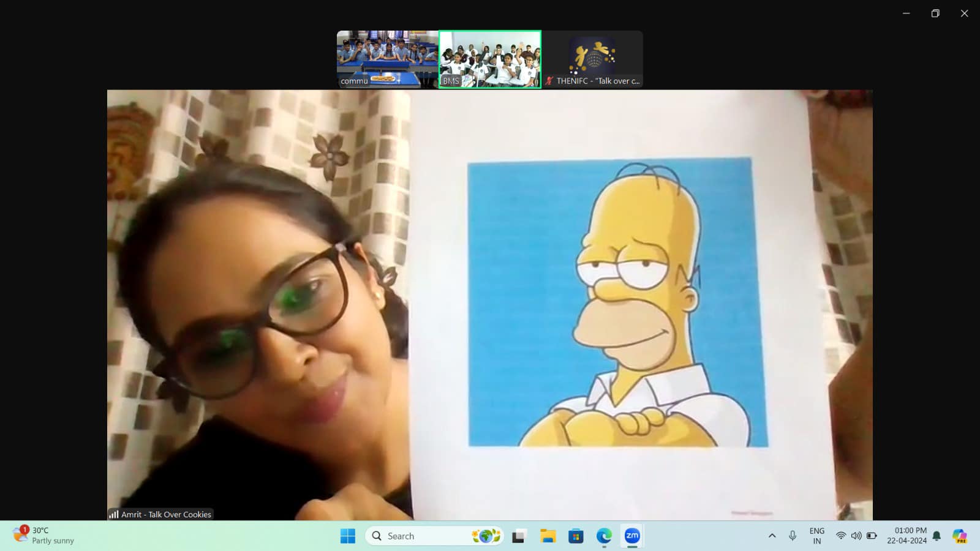
Task: Open the Copilot icon in taskbar
Action: [960, 536]
